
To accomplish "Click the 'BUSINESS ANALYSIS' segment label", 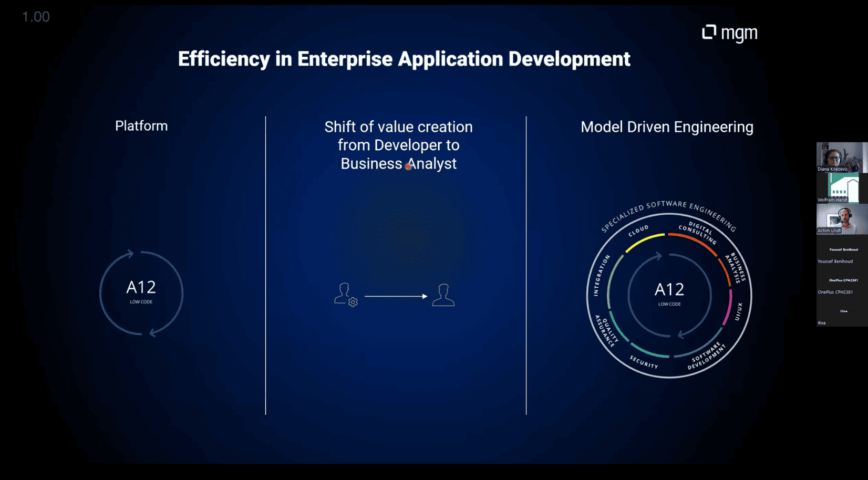I will [736, 268].
